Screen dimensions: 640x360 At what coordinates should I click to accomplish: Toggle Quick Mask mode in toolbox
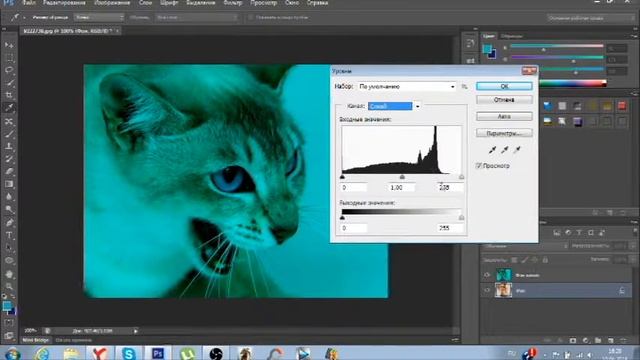point(9,323)
